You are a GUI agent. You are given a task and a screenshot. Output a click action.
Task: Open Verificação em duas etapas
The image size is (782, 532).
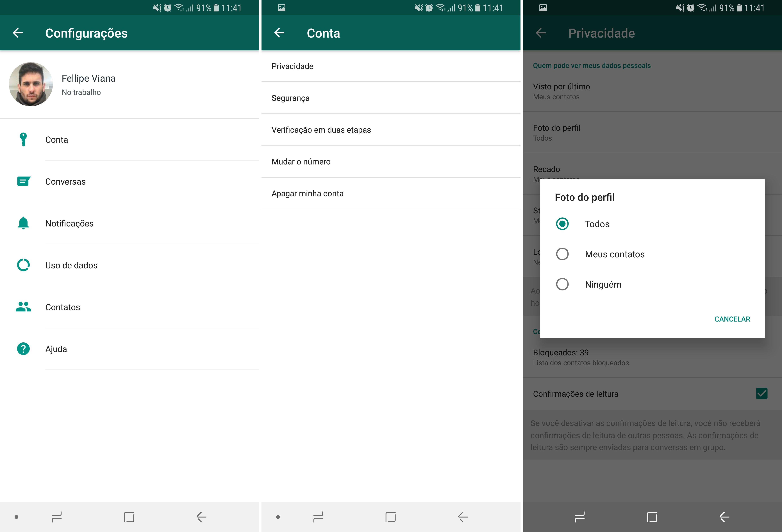pos(391,130)
